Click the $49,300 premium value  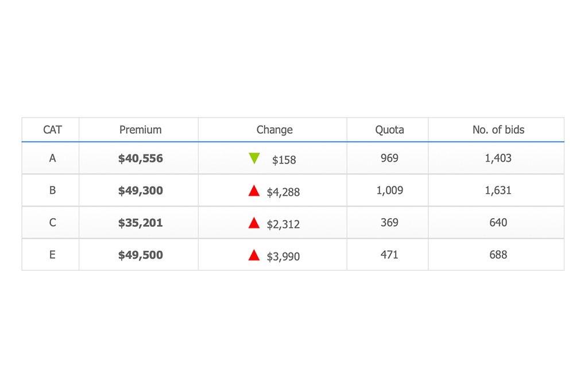pos(141,191)
